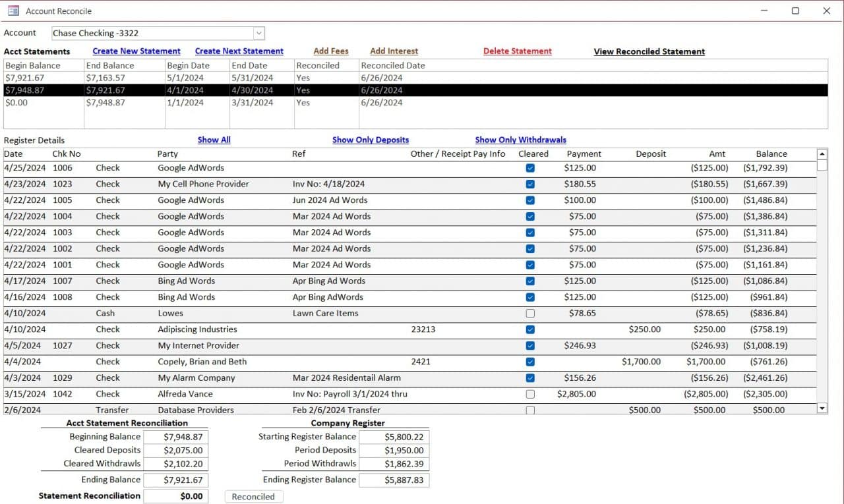Click the register scrollbar down arrow
Screen dimensions: 844x504
pos(822,408)
